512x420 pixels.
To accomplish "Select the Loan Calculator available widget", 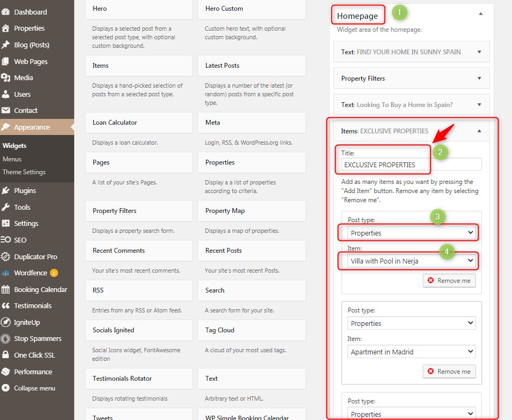I will [x=139, y=123].
